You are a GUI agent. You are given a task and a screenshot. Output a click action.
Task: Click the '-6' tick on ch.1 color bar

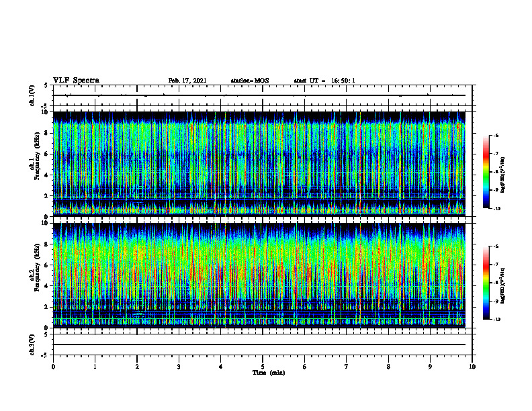496,136
